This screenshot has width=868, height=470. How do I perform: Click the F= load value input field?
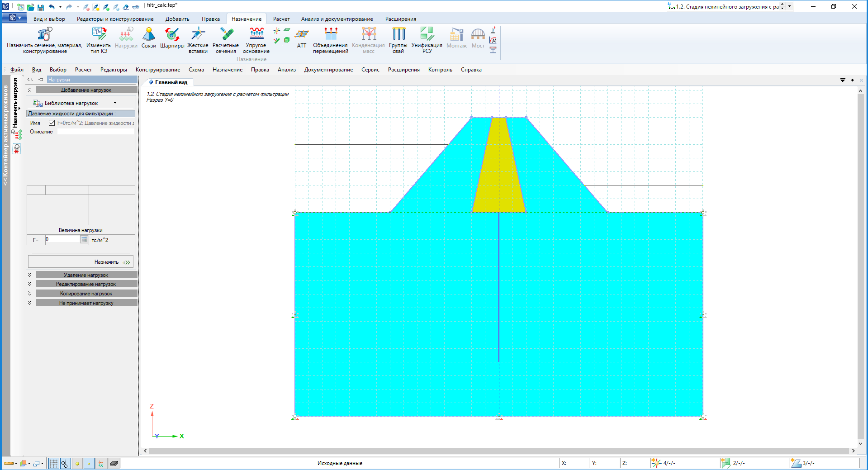[x=62, y=240]
